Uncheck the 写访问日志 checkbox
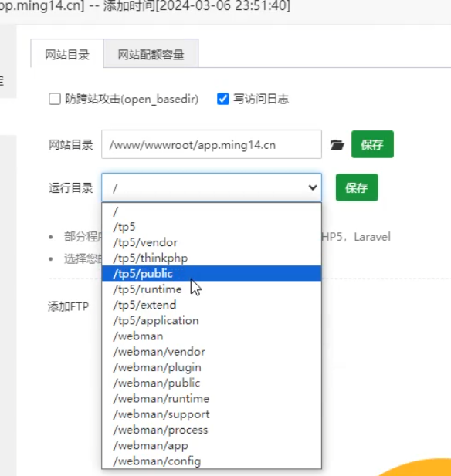The image size is (451, 476). 223,99
